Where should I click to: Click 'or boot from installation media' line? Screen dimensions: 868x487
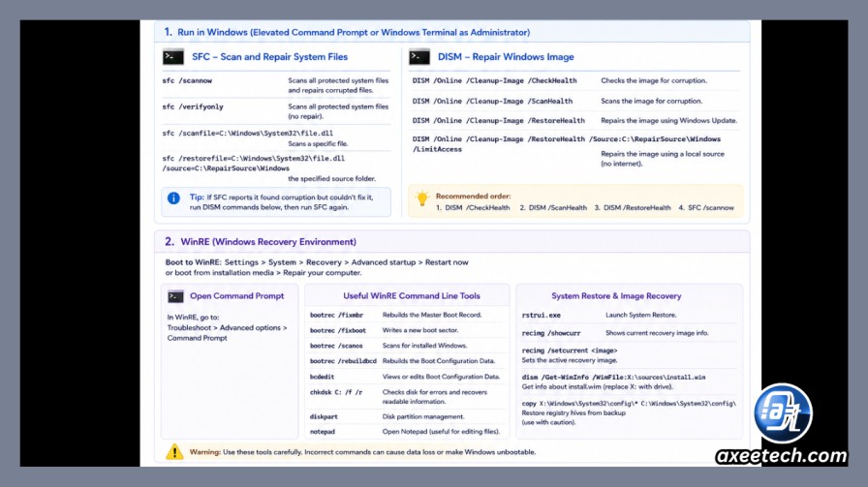pyautogui.click(x=263, y=273)
